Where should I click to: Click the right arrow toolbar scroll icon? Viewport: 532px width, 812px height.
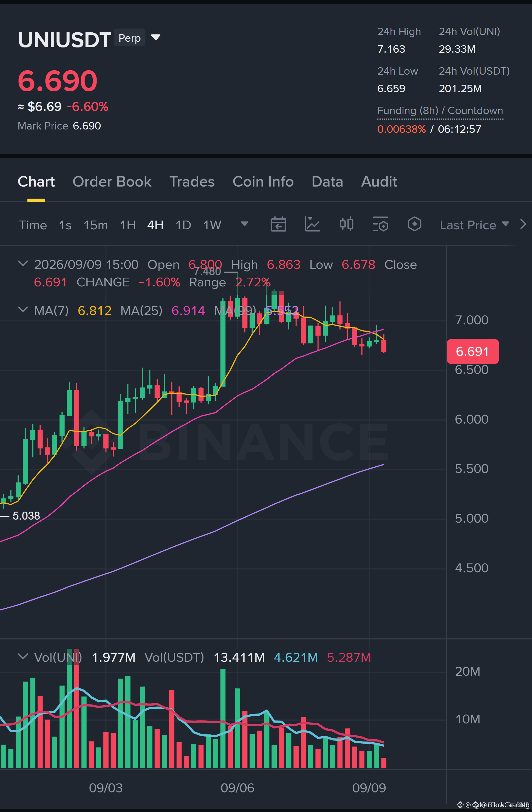(x=523, y=224)
